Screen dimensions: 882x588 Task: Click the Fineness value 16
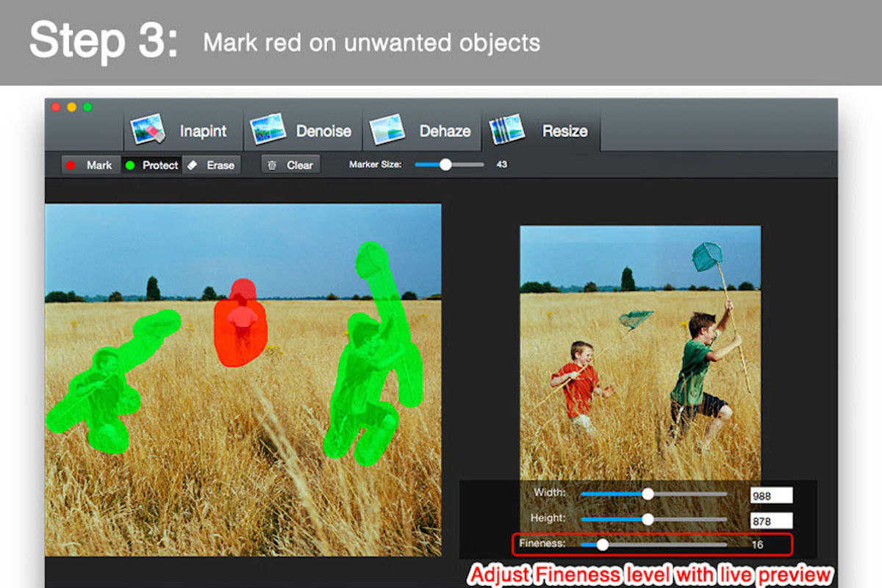click(758, 545)
